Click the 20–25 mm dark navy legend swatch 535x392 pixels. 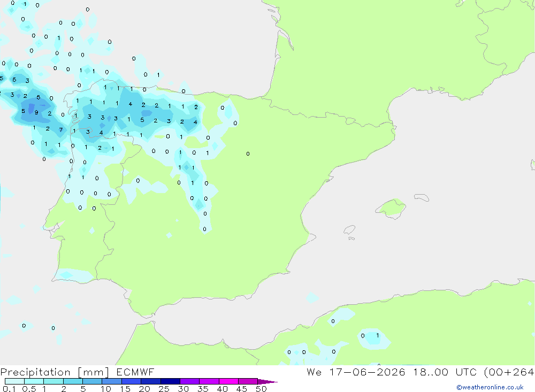pos(151,381)
